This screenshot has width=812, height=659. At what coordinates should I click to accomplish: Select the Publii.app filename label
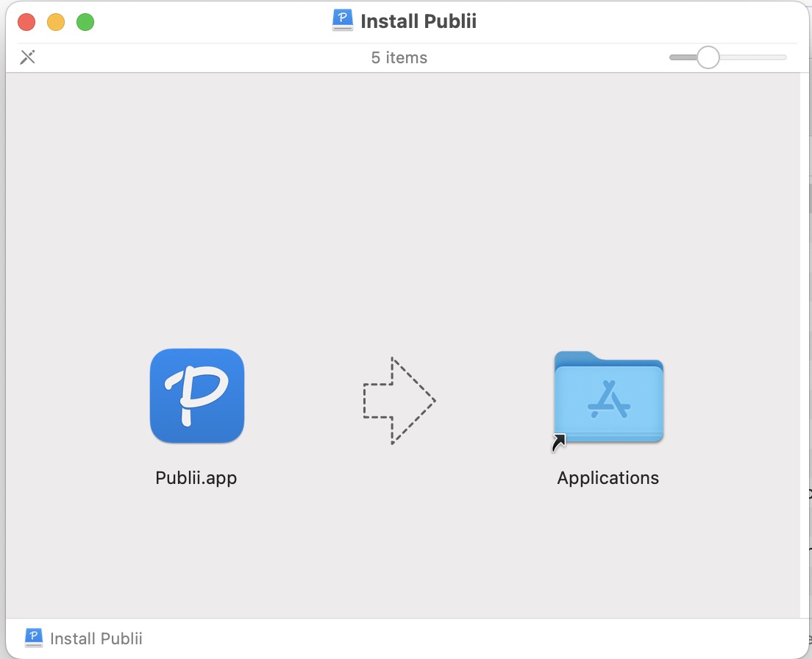(196, 478)
